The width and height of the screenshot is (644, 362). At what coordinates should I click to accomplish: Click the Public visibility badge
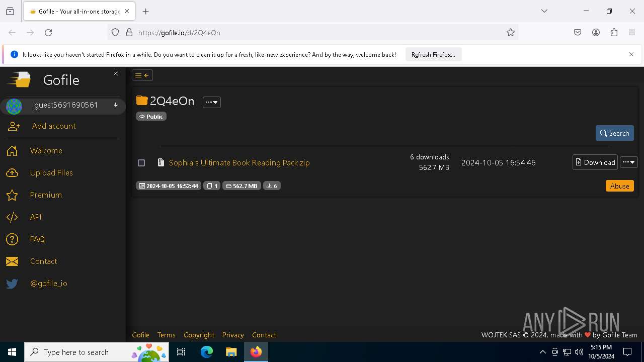click(151, 116)
